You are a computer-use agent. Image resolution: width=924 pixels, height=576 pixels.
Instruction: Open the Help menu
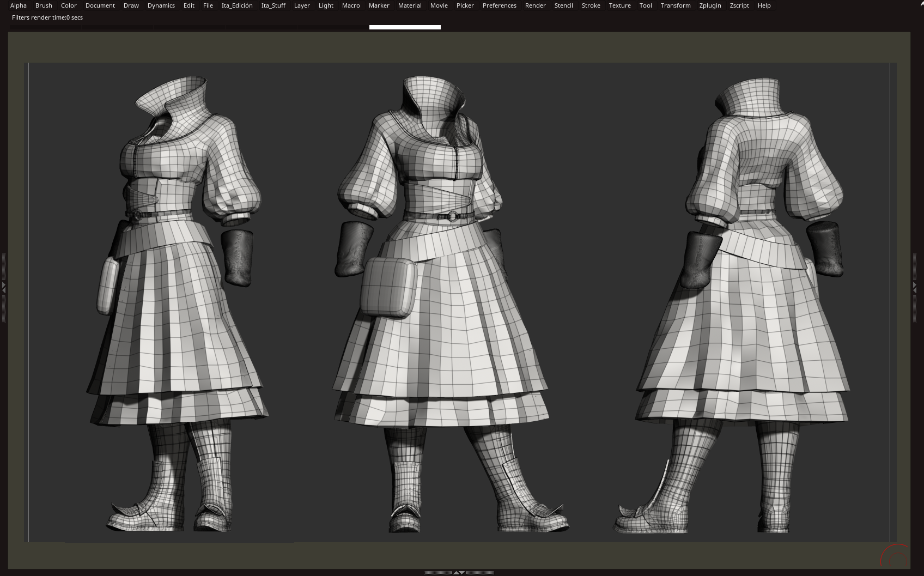[x=764, y=5]
